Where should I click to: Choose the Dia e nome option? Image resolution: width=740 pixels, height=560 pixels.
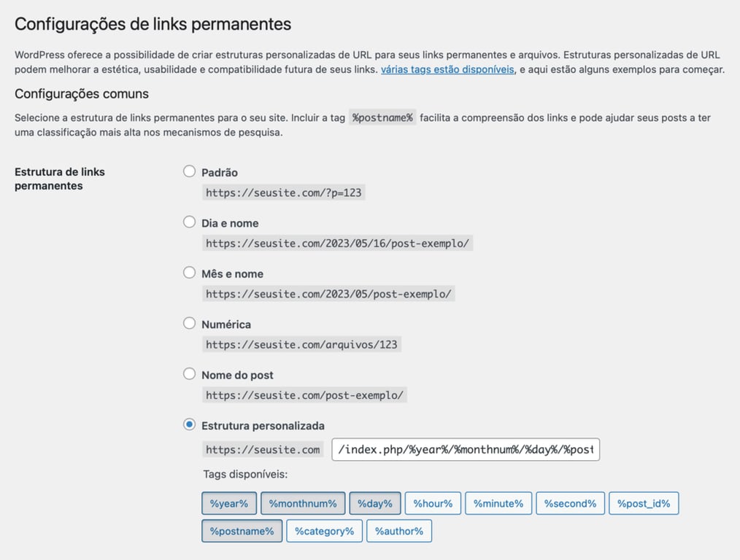point(189,223)
